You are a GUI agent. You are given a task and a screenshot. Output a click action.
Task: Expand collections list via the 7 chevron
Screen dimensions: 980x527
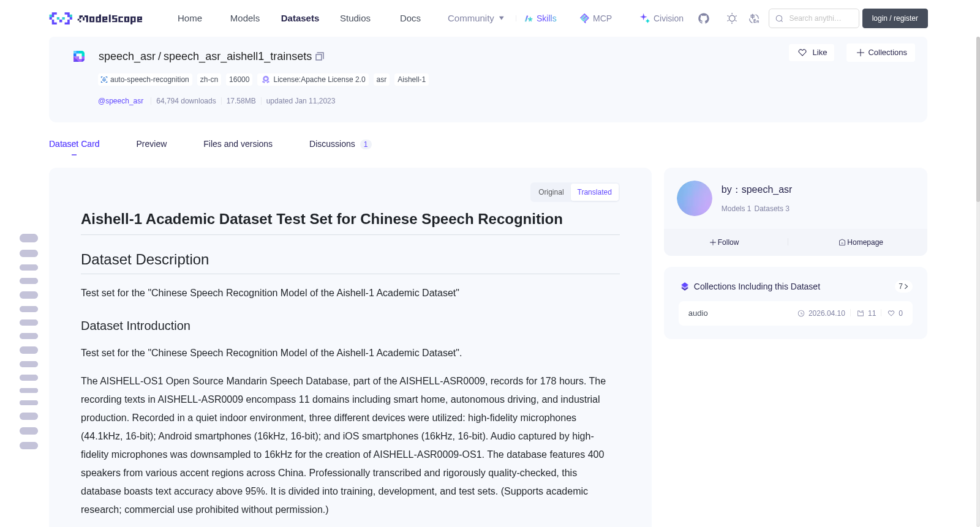903,286
